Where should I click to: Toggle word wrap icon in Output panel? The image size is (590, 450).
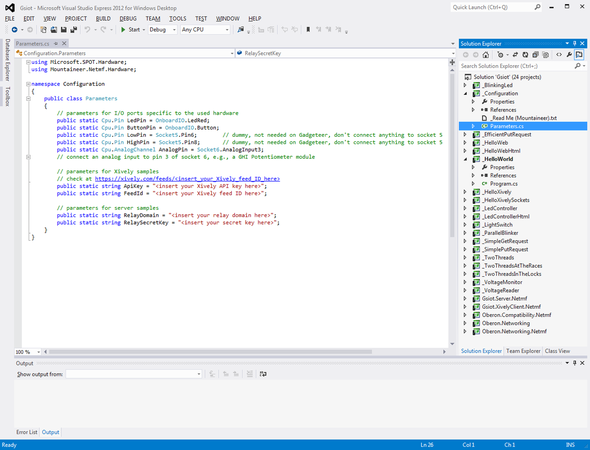point(263,374)
